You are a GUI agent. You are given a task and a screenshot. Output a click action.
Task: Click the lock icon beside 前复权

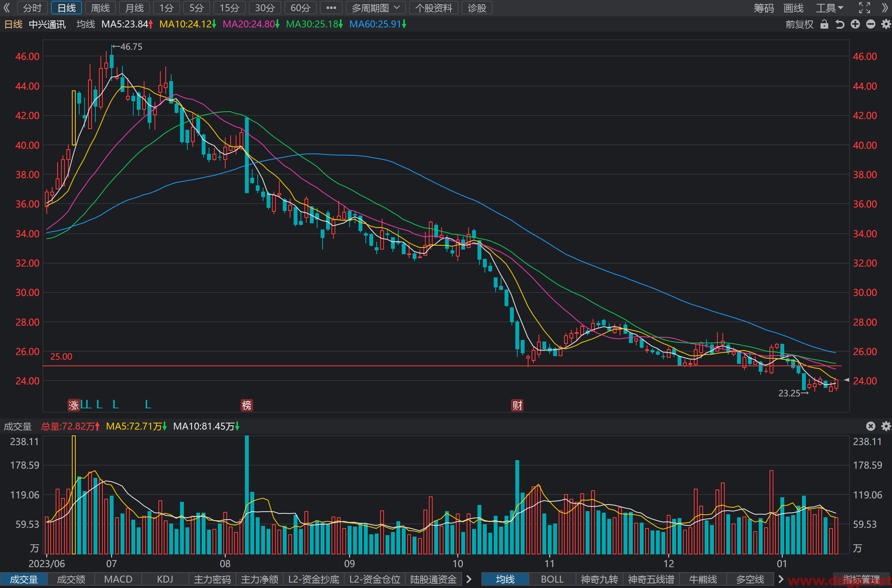point(824,24)
